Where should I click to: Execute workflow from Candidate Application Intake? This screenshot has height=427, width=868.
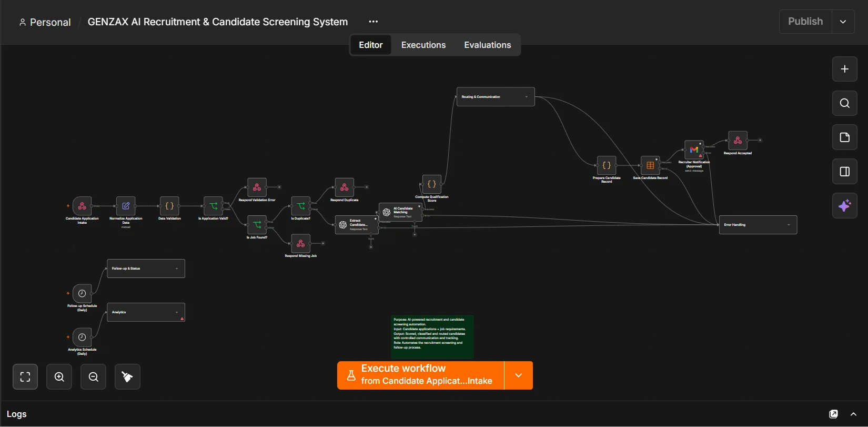[x=421, y=375]
